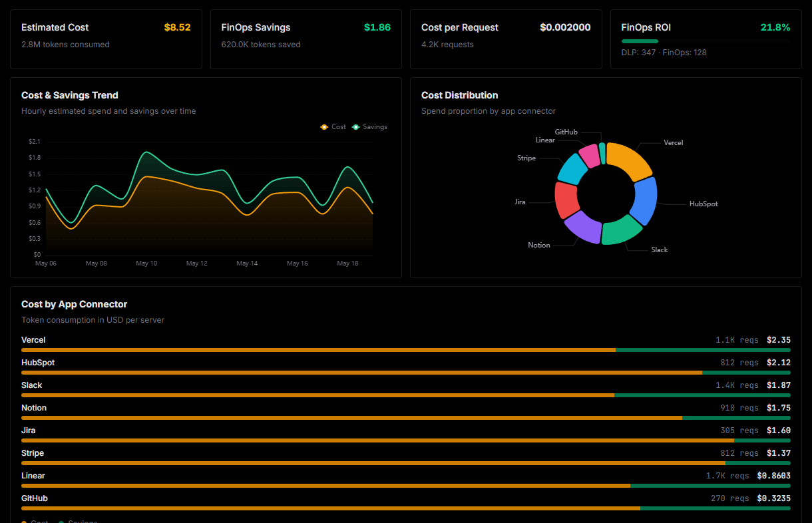
Task: Click the Slack row name in connector list
Action: point(32,385)
